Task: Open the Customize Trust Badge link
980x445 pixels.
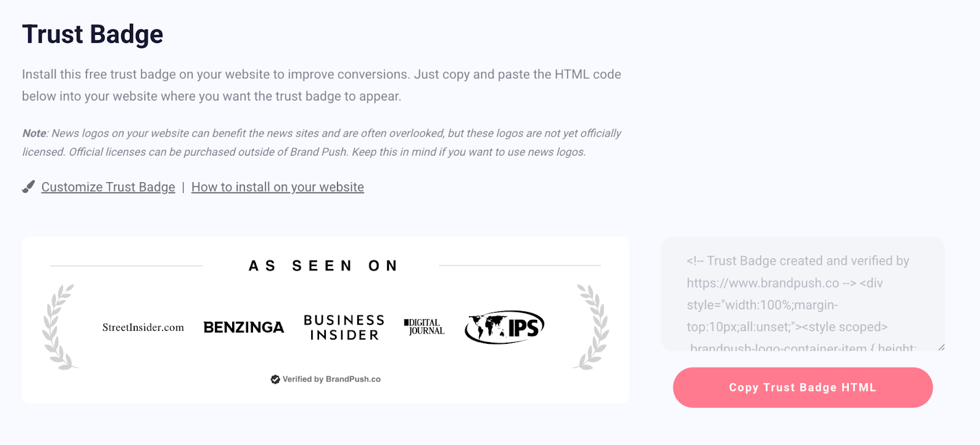Action: [x=108, y=187]
